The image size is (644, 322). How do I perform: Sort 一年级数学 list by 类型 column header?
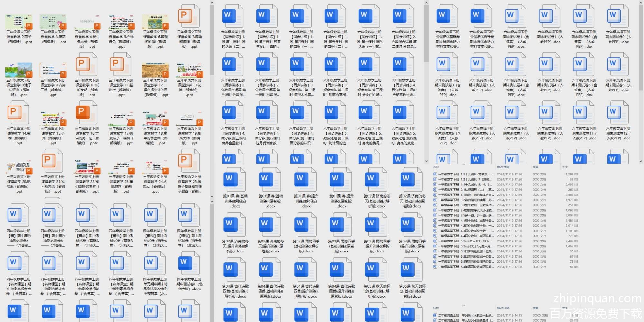pos(535,167)
